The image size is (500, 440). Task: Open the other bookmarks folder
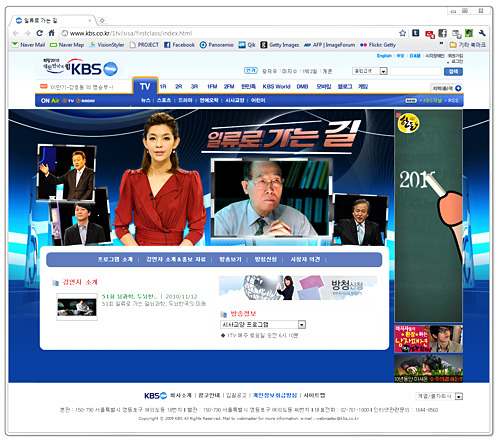tap(468, 45)
